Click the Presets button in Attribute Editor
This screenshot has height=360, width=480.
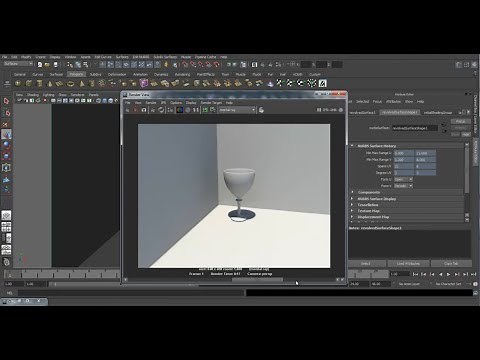pyautogui.click(x=460, y=128)
